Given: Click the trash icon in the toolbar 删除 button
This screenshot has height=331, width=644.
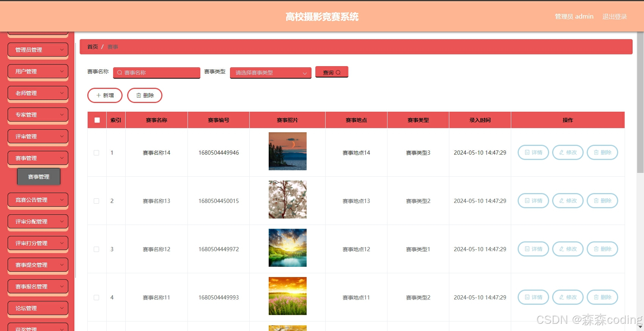Looking at the screenshot, I should 139,95.
